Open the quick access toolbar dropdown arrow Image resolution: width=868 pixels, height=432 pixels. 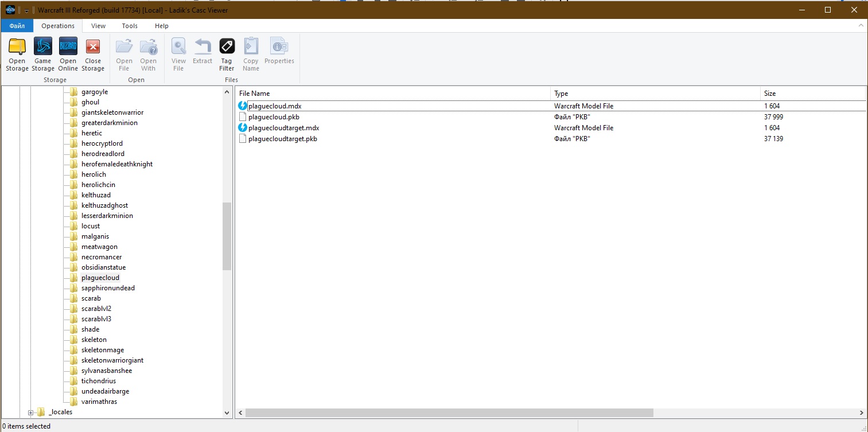point(26,10)
